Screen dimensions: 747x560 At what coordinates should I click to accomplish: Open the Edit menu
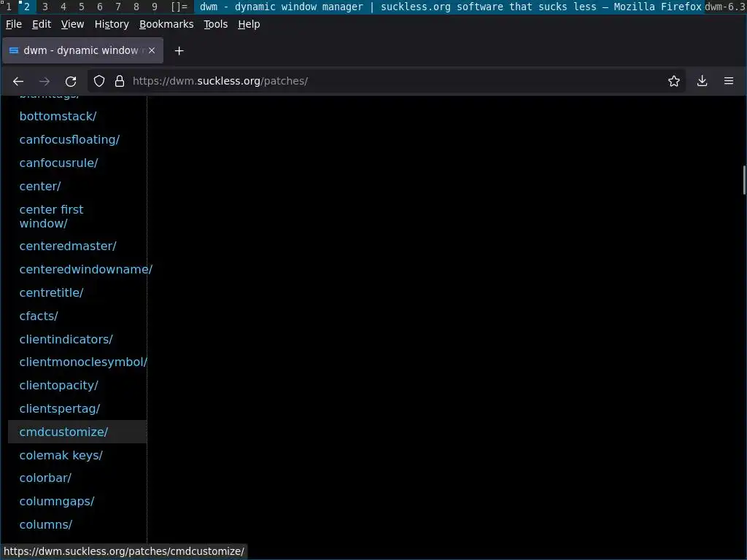[x=42, y=24]
